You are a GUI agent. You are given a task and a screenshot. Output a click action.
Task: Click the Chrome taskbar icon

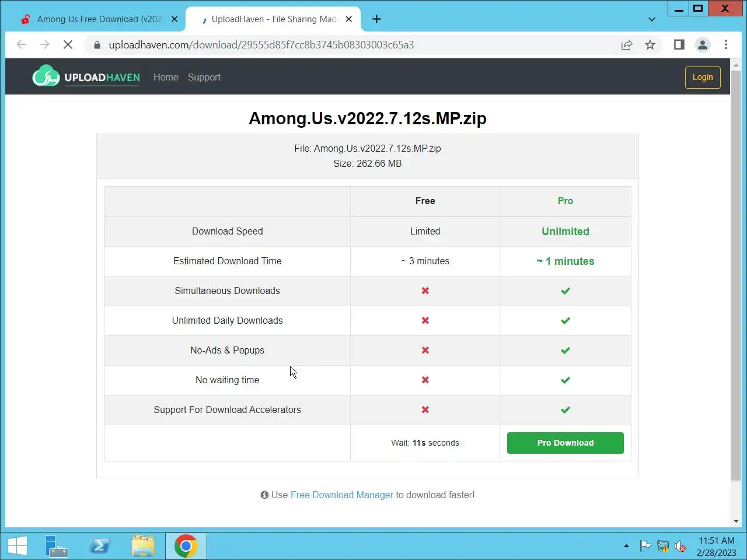click(x=186, y=546)
